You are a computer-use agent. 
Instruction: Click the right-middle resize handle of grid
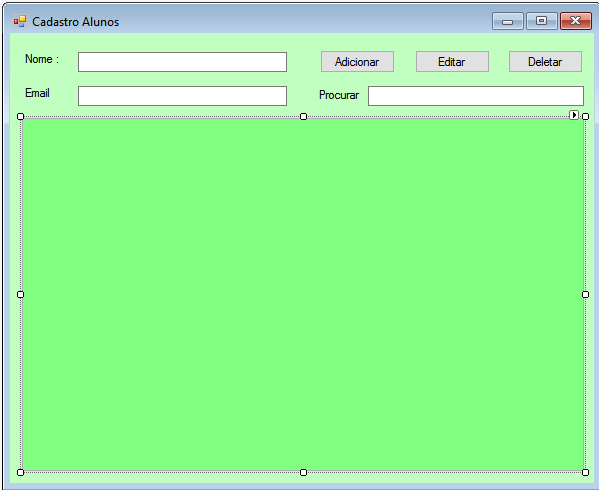[x=585, y=294]
